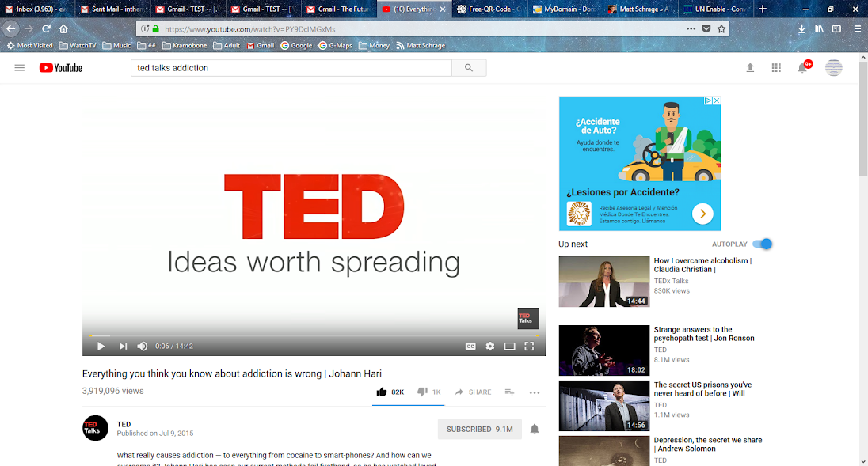This screenshot has width=868, height=466.
Task: Bookmark this page with star icon
Action: (721, 28)
